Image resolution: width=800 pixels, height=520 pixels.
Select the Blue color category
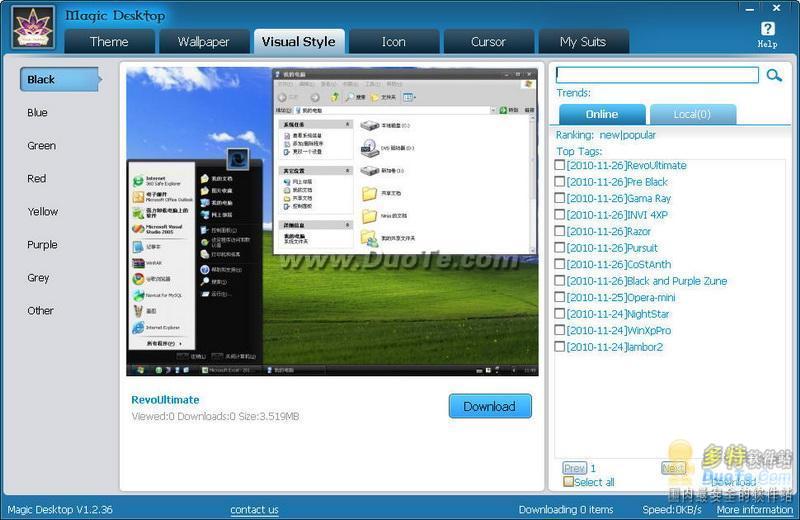point(37,112)
